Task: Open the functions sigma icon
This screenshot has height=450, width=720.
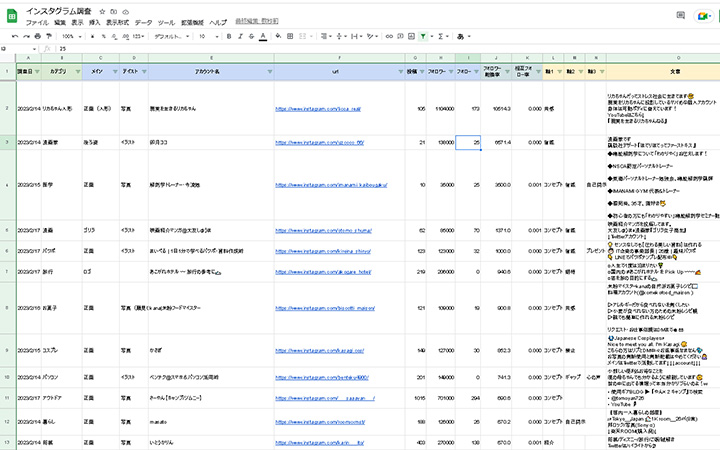Action: (441, 36)
